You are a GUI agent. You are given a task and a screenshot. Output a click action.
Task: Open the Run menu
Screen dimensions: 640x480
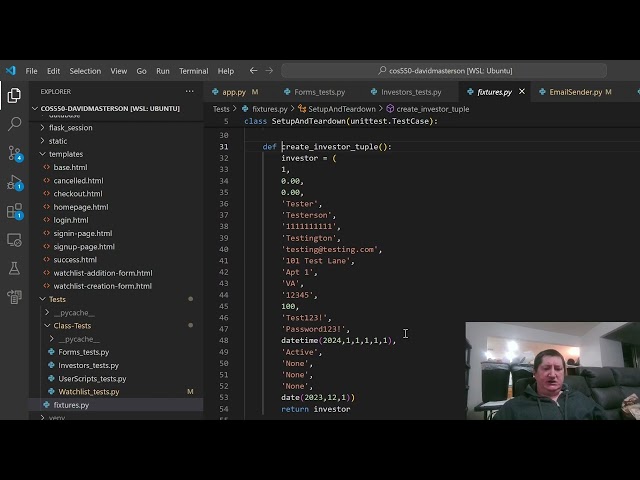coord(162,71)
